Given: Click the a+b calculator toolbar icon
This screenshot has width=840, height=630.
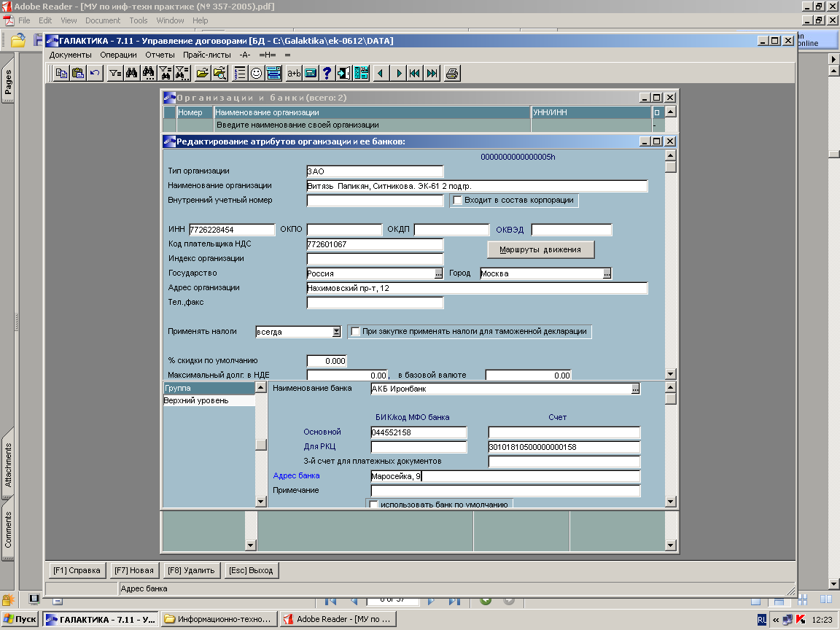Looking at the screenshot, I should coord(294,73).
